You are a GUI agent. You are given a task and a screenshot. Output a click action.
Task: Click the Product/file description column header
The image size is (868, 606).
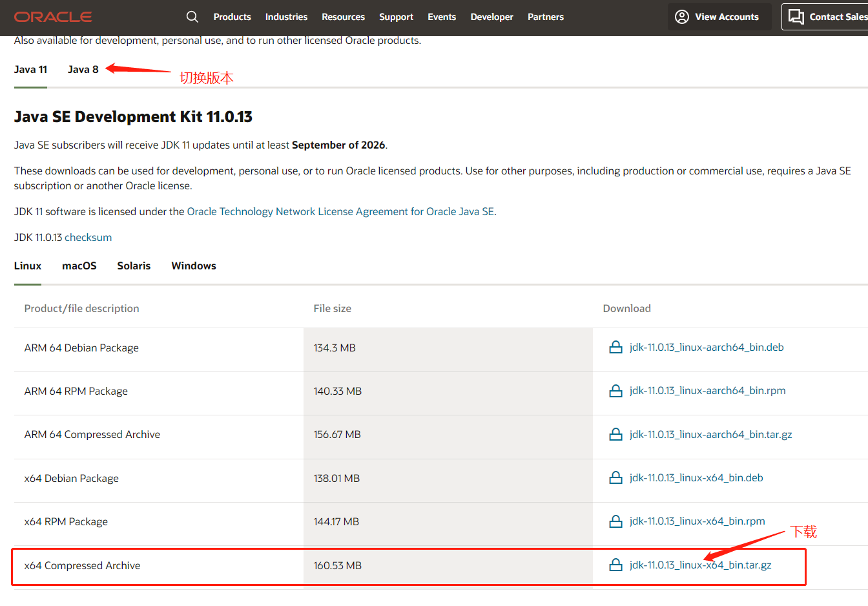coord(82,308)
